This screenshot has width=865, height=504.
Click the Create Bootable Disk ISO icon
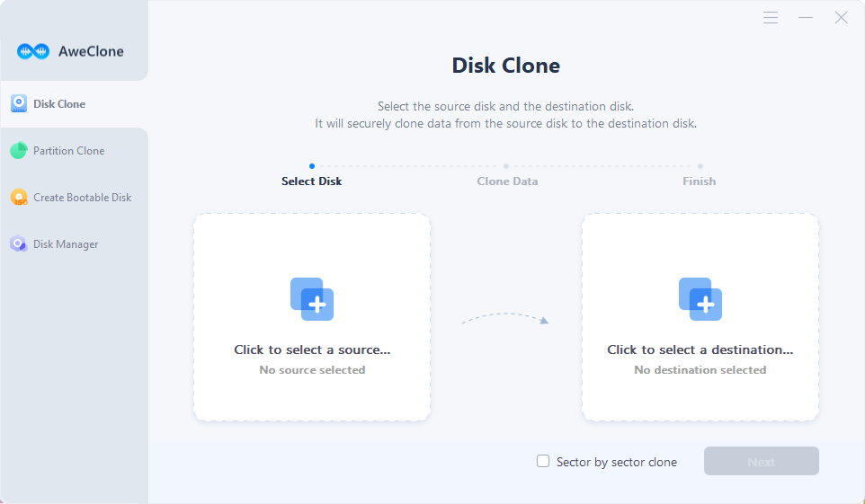pos(19,197)
